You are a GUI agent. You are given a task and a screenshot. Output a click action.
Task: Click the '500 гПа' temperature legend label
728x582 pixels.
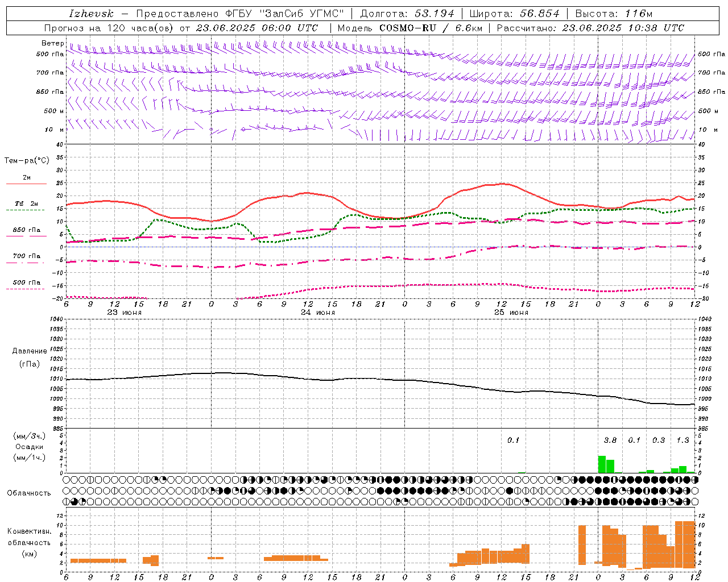[x=26, y=282]
